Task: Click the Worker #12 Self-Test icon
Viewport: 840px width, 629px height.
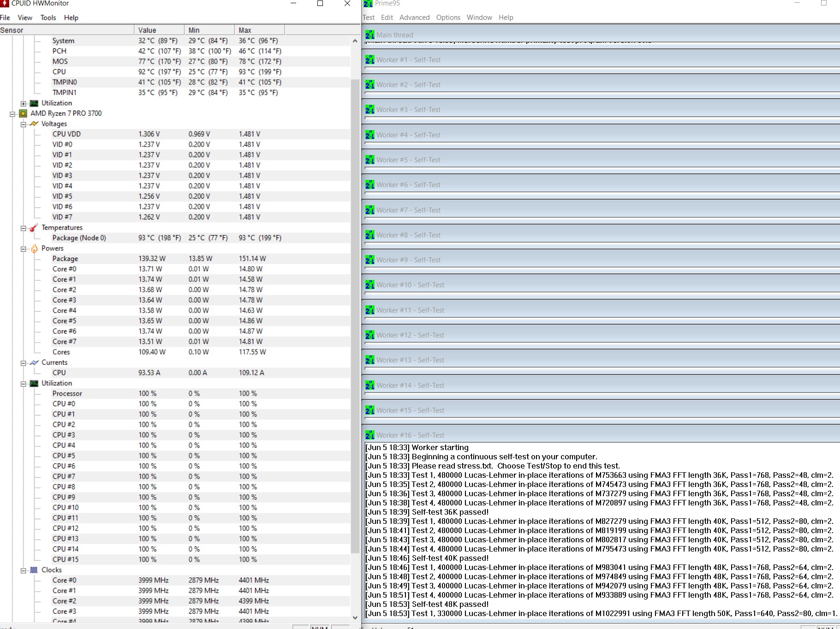Action: (x=369, y=335)
